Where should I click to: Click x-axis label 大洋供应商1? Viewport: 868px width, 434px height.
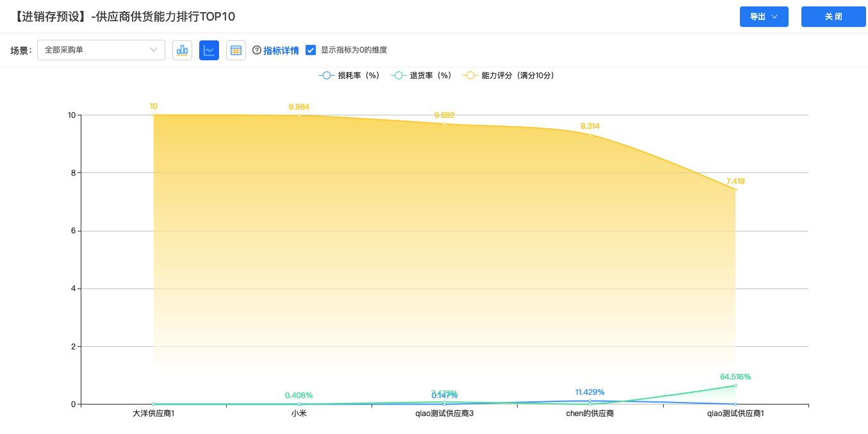(x=154, y=413)
